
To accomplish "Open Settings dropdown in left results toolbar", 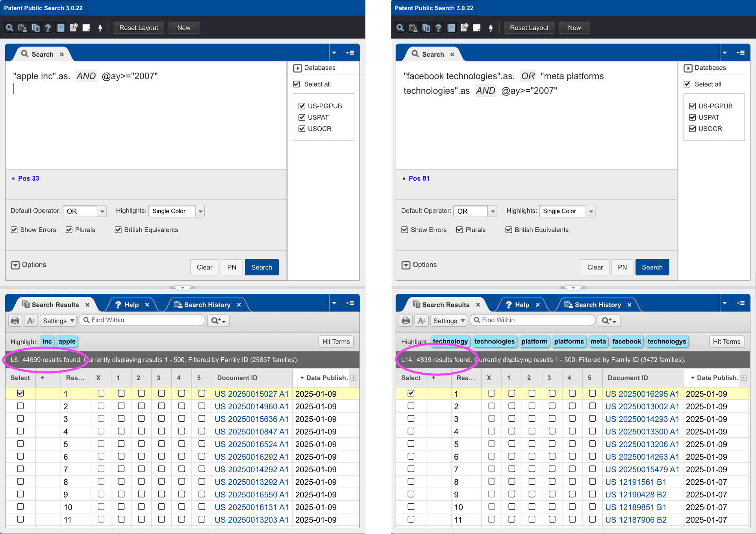I will tap(58, 321).
